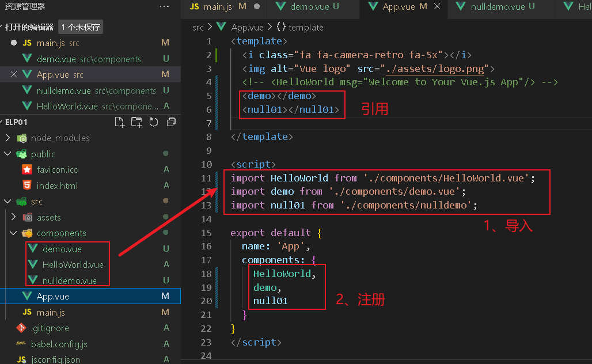Open main.js in the src tree
The height and width of the screenshot is (364, 592).
(x=51, y=312)
